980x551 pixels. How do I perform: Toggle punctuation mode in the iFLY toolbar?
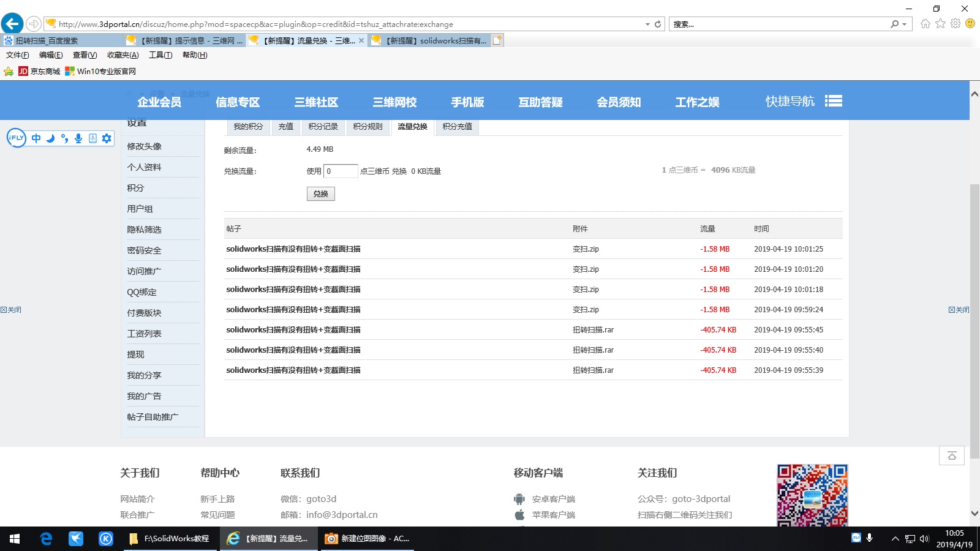tap(64, 138)
